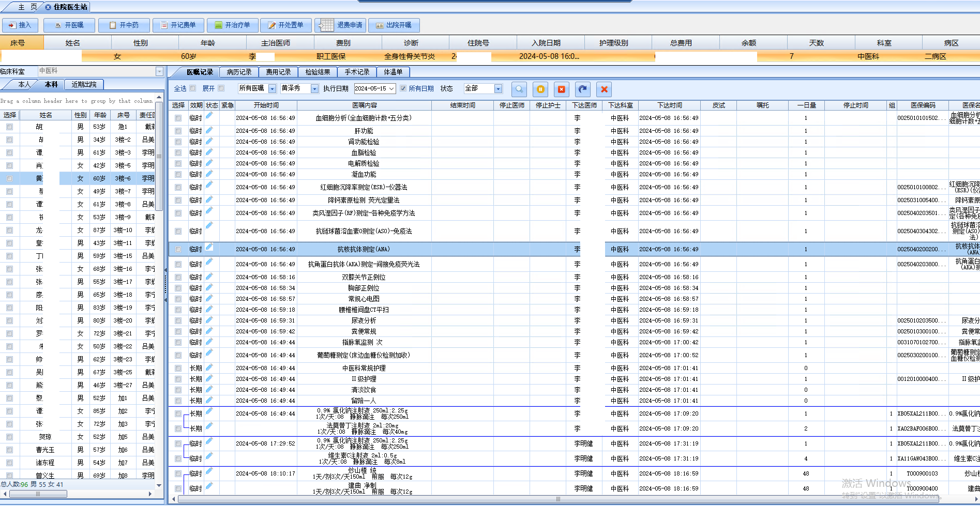The image size is (980, 506).
Task: Click pencil status icon in 粪便常规 row
Action: coord(209,330)
